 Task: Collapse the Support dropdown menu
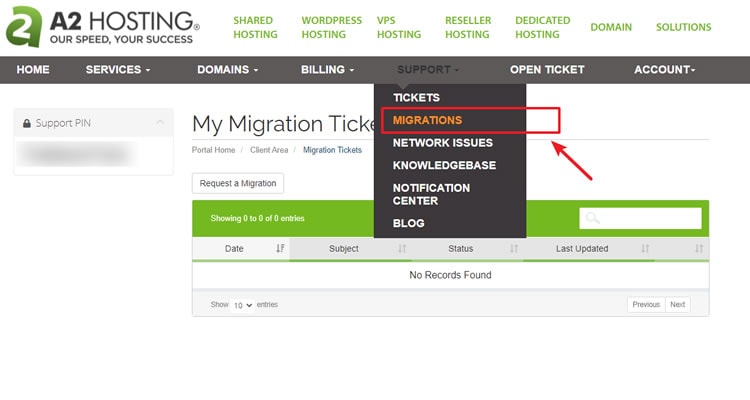(428, 70)
